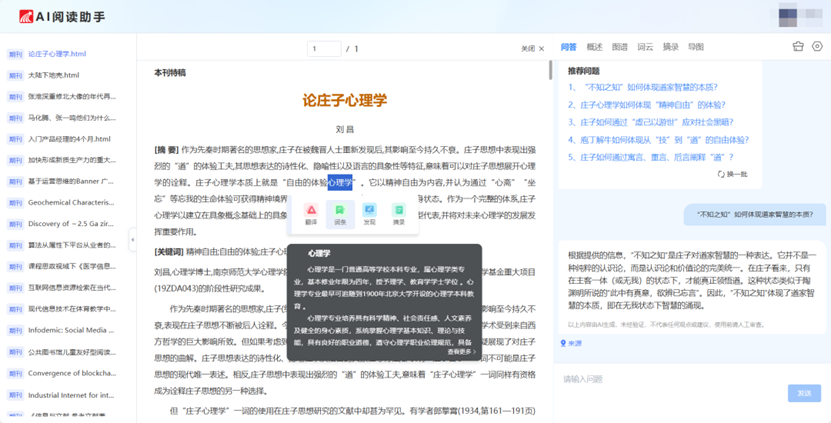Click the 摘录 (excerpt) icon in popup

click(x=399, y=209)
